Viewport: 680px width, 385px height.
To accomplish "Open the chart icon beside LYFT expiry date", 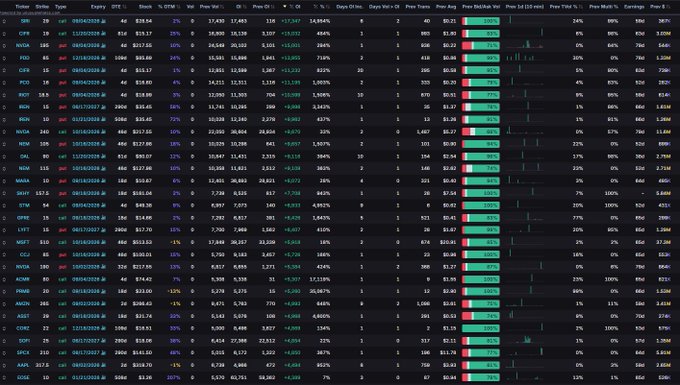I will pyautogui.click(x=103, y=230).
